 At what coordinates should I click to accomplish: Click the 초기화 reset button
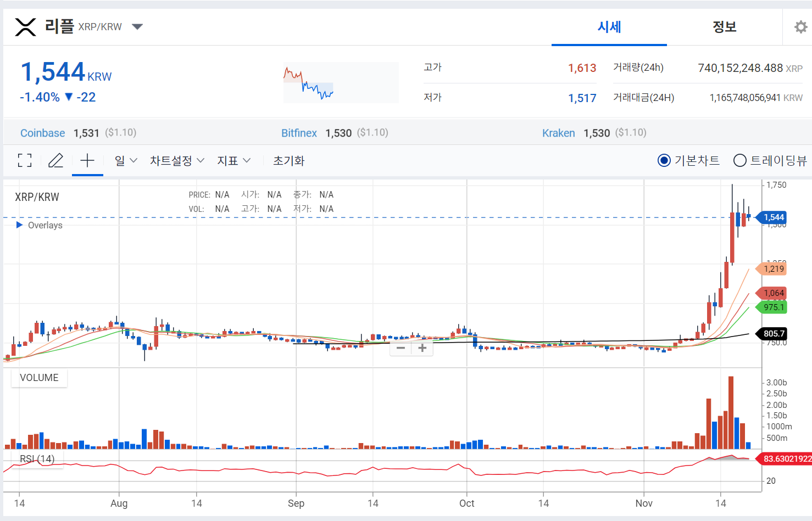pyautogui.click(x=288, y=160)
